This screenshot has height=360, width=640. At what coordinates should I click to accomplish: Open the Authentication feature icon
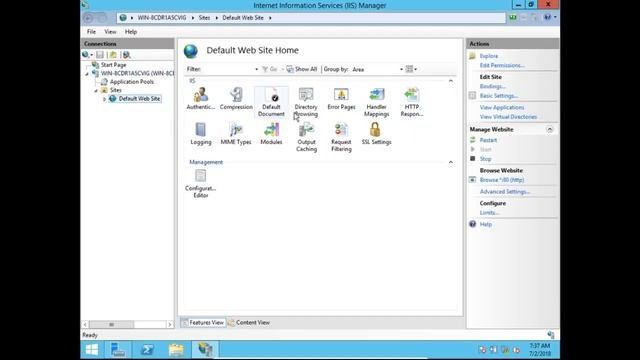click(200, 99)
